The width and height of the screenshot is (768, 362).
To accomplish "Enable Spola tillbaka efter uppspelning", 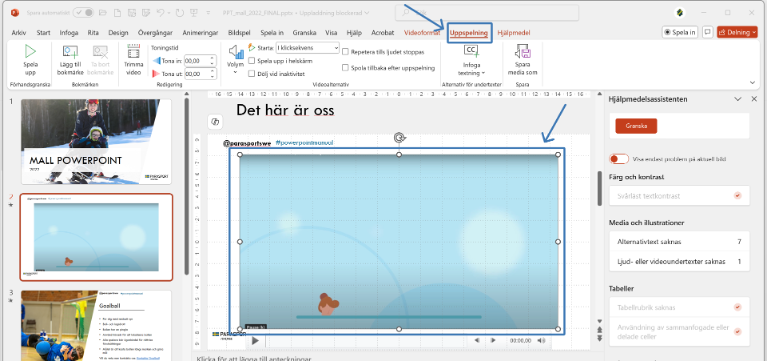I will 346,68.
